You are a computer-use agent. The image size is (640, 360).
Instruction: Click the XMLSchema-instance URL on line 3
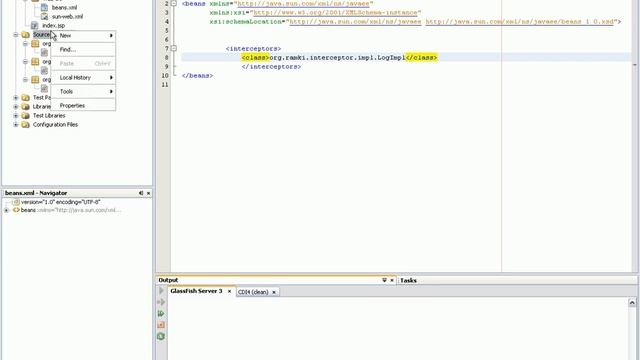click(x=335, y=13)
